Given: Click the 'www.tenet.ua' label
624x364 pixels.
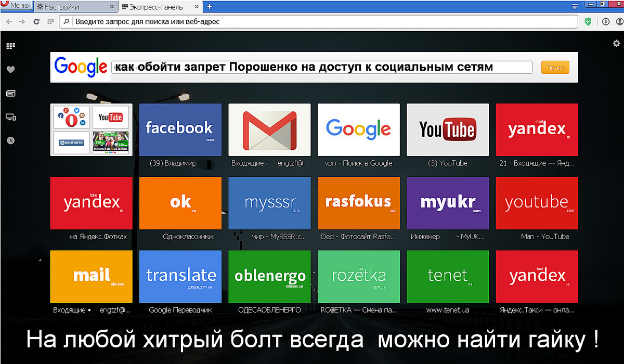Looking at the screenshot, I should point(448,310).
